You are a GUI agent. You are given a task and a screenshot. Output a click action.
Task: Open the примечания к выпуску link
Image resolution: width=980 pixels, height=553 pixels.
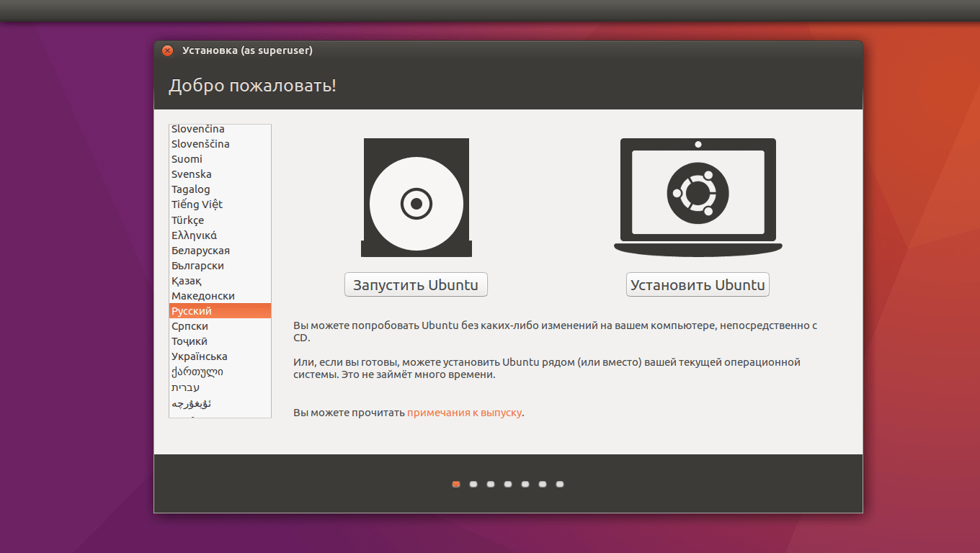(x=464, y=413)
